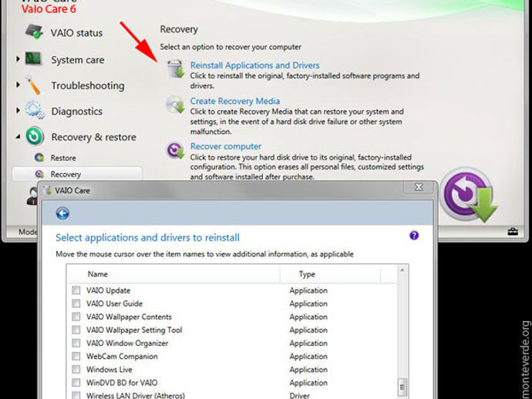Viewport: 532px width, 399px height.
Task: Click the purple help question mark icon
Action: click(x=414, y=235)
